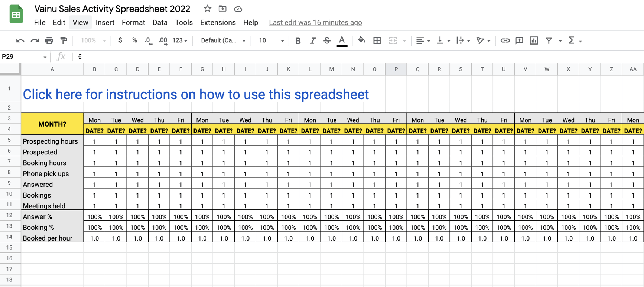This screenshot has height=287, width=644.
Task: Select the Booked per hour cell
Action: point(52,238)
